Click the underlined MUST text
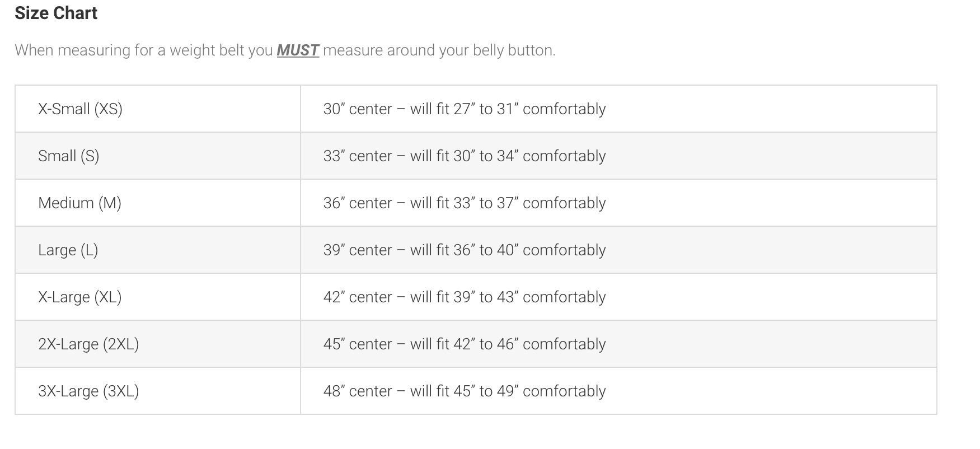Image resolution: width=980 pixels, height=449 pixels. 298,50
